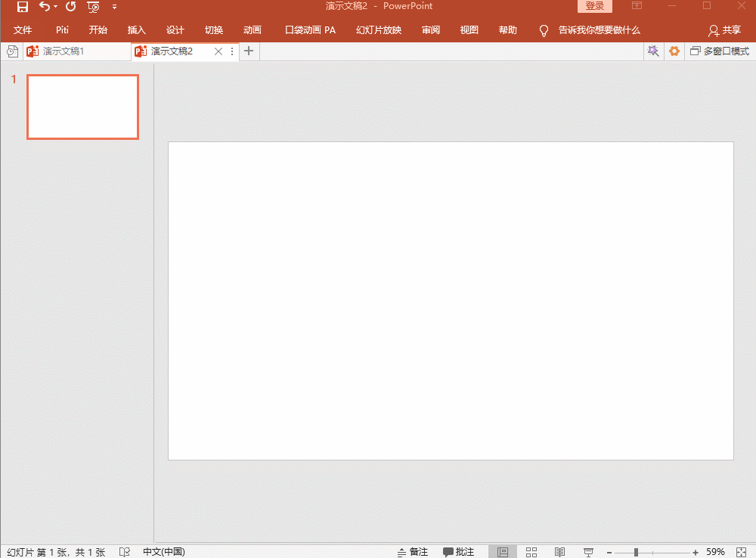Toggle the 备注 notes pane
This screenshot has width=756, height=558.
click(x=413, y=552)
